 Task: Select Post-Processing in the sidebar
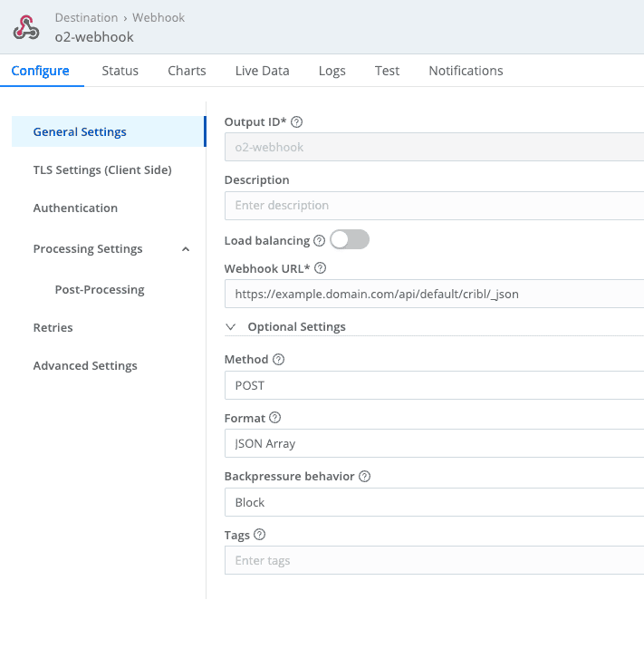coord(100,289)
